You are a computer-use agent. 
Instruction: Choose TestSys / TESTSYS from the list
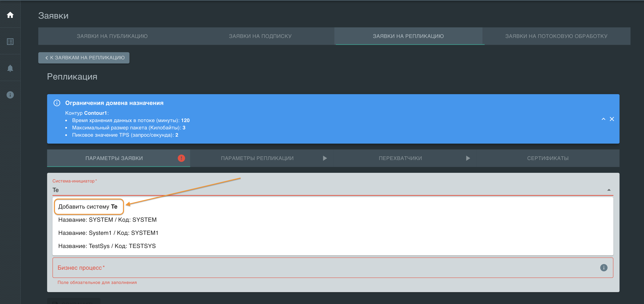pos(107,246)
